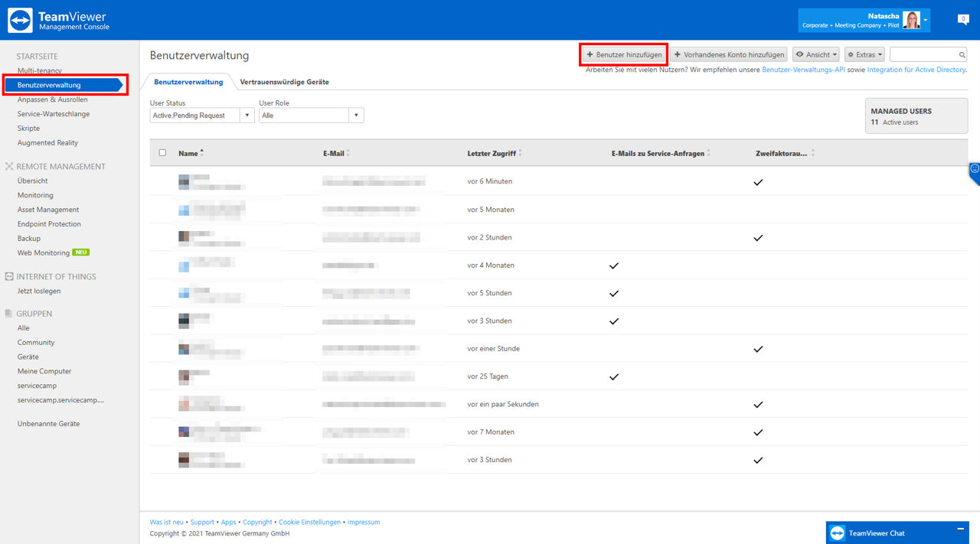This screenshot has width=980, height=544.
Task: Go to Anpassen & Ausrollen
Action: tap(53, 99)
